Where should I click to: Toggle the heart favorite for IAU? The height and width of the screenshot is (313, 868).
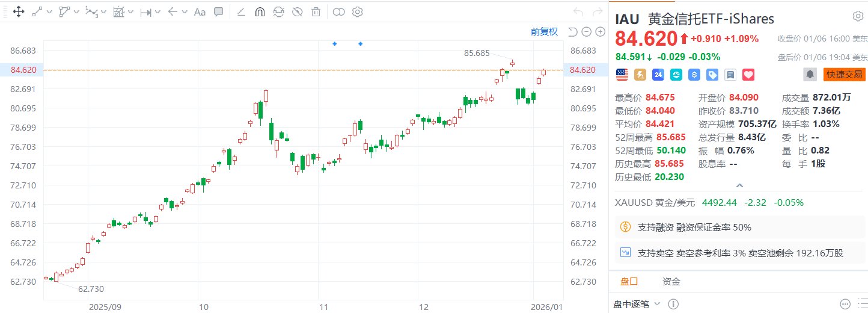(748, 75)
